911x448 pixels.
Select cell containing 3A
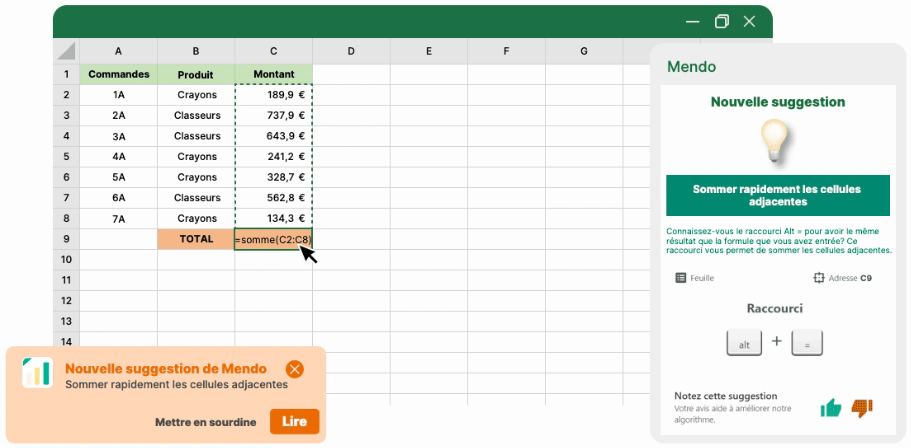coord(119,136)
